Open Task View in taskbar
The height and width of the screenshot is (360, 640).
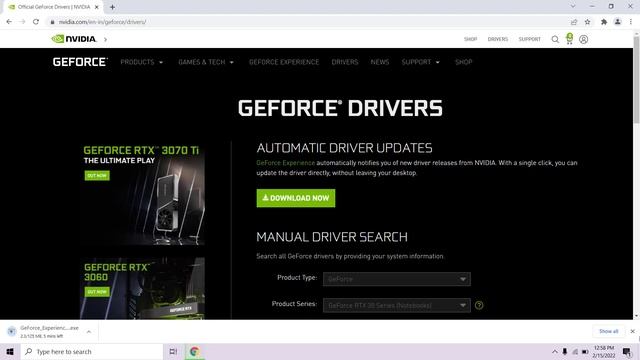tap(173, 351)
